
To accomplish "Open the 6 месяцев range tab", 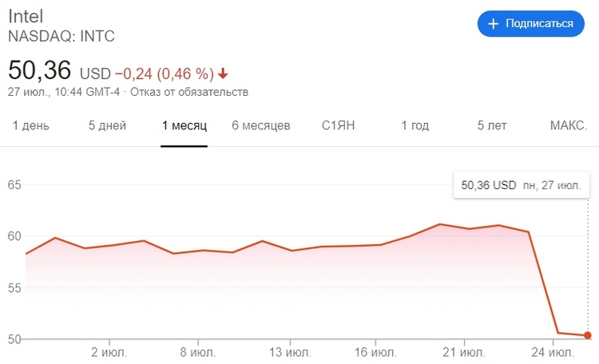I will tap(261, 125).
